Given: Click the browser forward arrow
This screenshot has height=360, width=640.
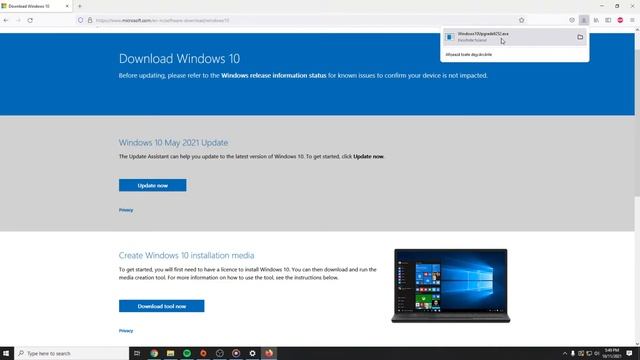Looking at the screenshot, I should pos(18,20).
